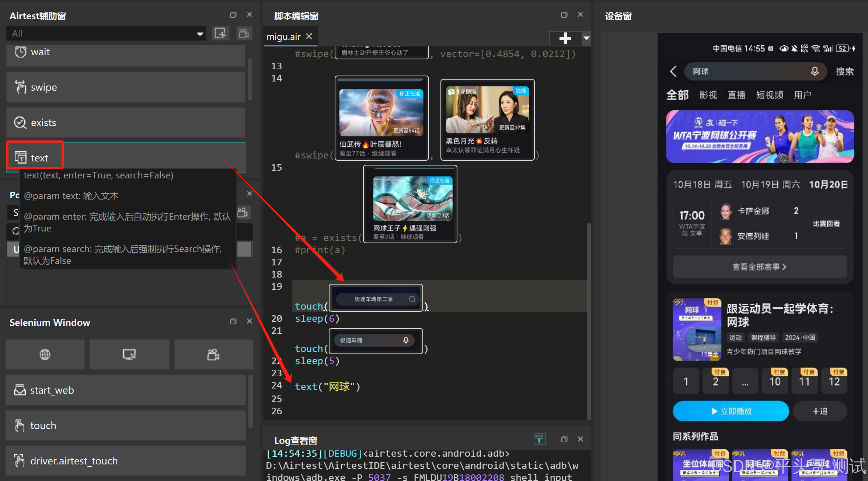Viewport: 868px width, 481px height.
Task: Switch to the migu.air script tab
Action: tap(284, 36)
